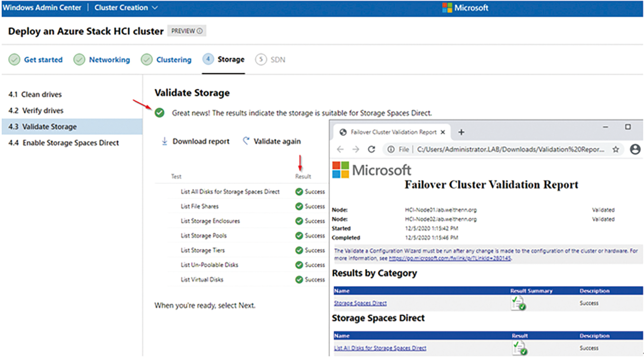Click Validate again button
644x358 pixels.
(271, 141)
